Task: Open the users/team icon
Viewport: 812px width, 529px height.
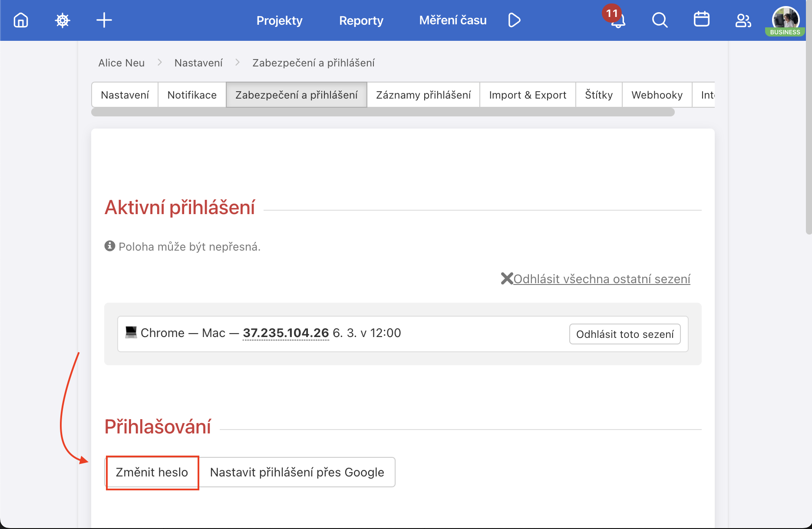Action: coord(743,20)
